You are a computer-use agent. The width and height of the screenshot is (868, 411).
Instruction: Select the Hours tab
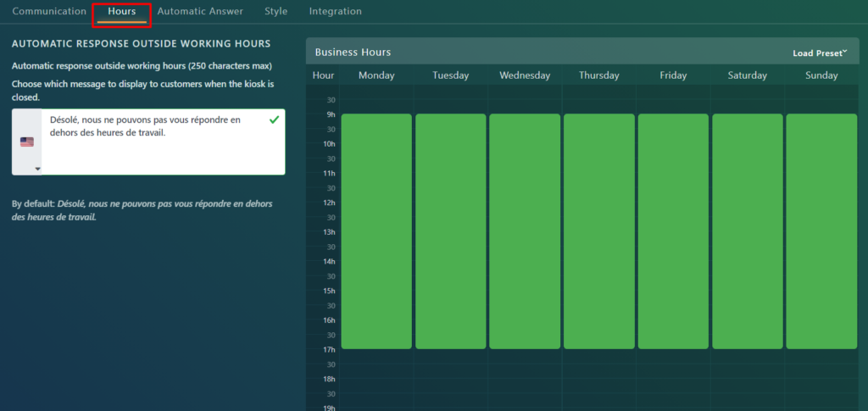click(122, 12)
